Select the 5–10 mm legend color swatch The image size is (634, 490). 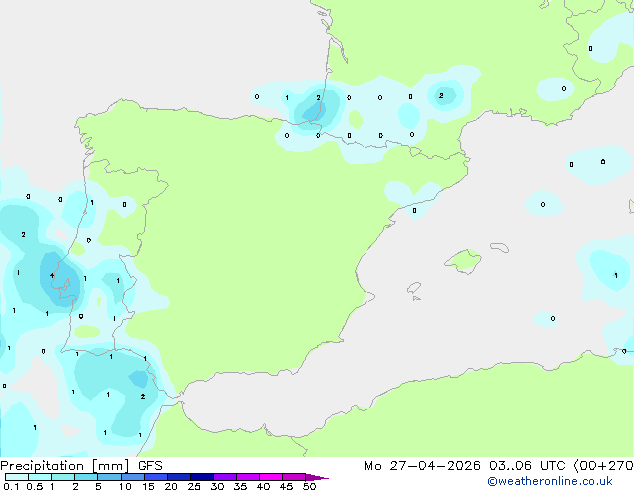point(109,477)
